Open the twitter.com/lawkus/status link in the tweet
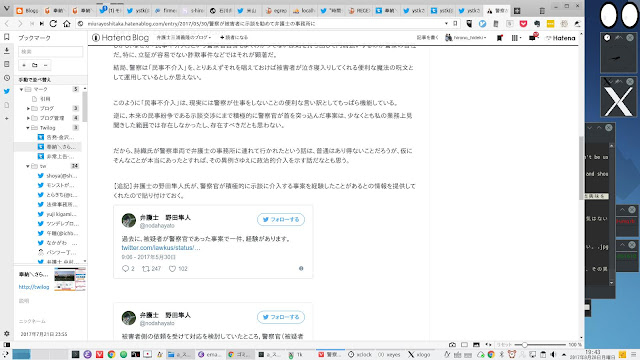The height and width of the screenshot is (360, 640). click(x=161, y=247)
